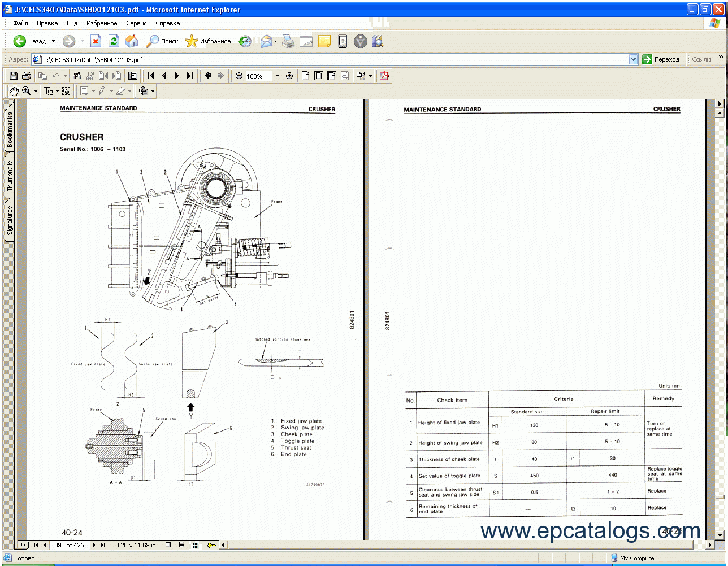Screen dimensions: 728x566
Task: Select the Graphics Select snapshot tool
Action: click(x=66, y=91)
